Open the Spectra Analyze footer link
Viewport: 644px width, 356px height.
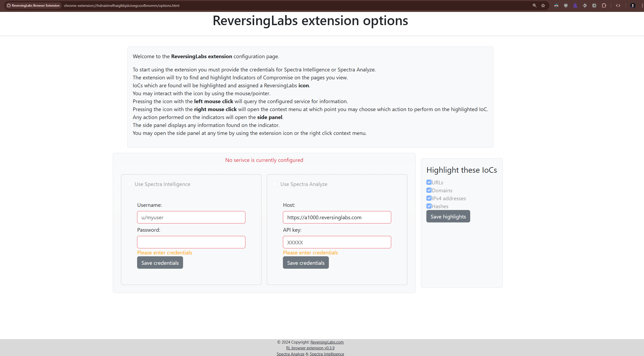[290, 354]
